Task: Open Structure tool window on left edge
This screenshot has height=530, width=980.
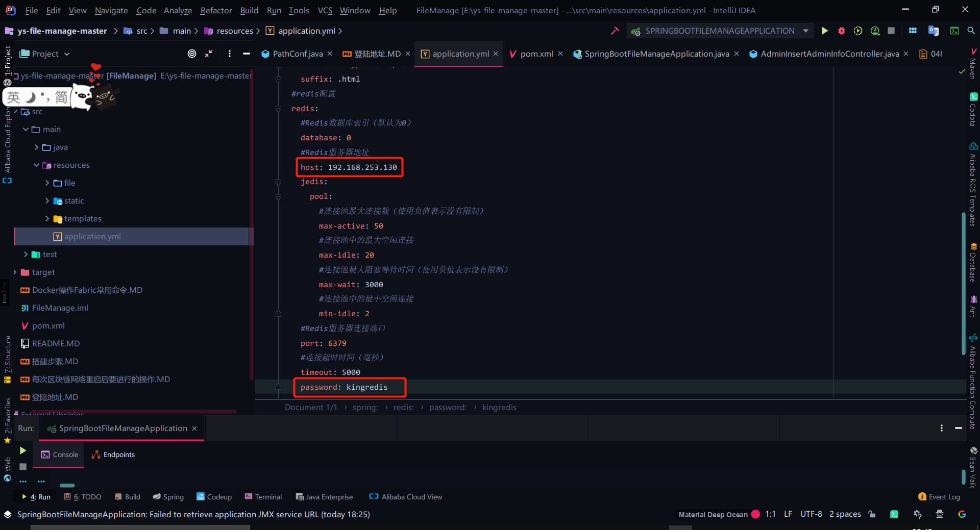Action: (7, 360)
